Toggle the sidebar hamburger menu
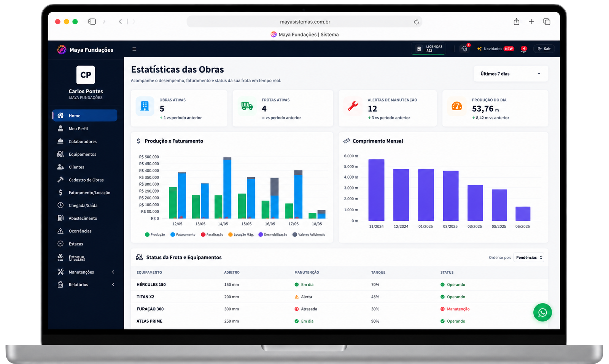This screenshot has height=364, width=609. (134, 49)
